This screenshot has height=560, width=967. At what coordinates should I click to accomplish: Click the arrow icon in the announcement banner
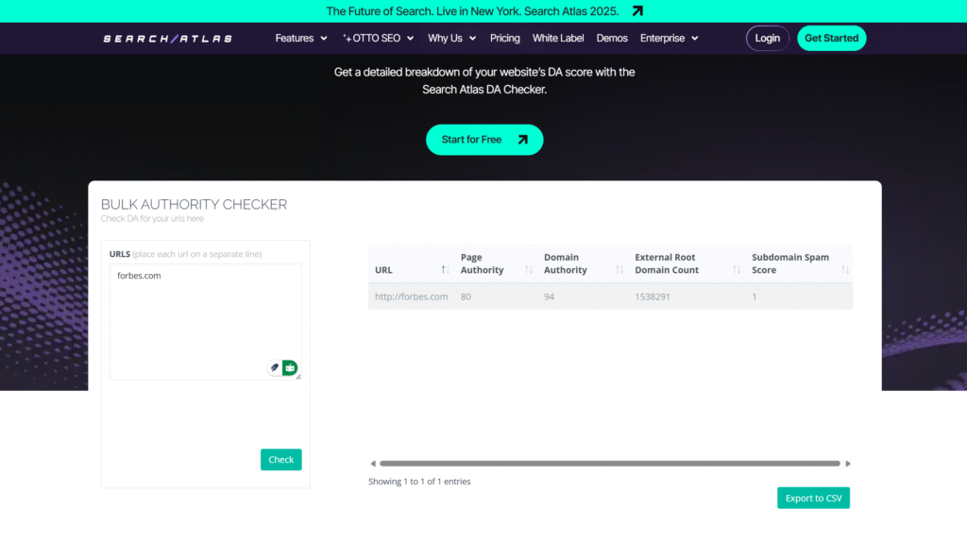[637, 11]
